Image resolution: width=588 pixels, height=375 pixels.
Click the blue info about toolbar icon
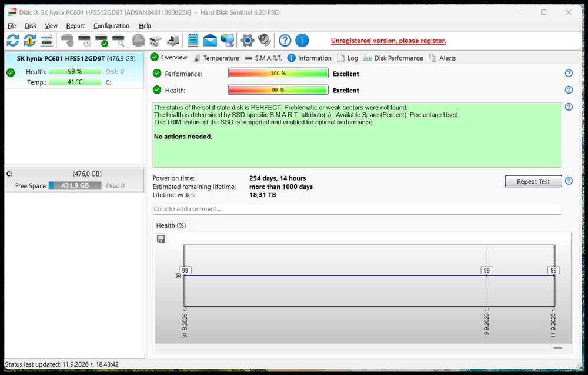coord(302,40)
